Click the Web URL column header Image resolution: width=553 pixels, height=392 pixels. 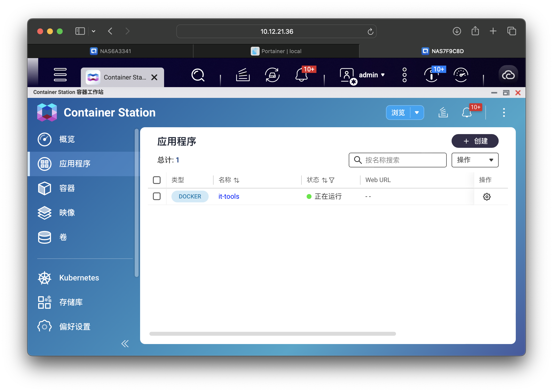pyautogui.click(x=378, y=180)
